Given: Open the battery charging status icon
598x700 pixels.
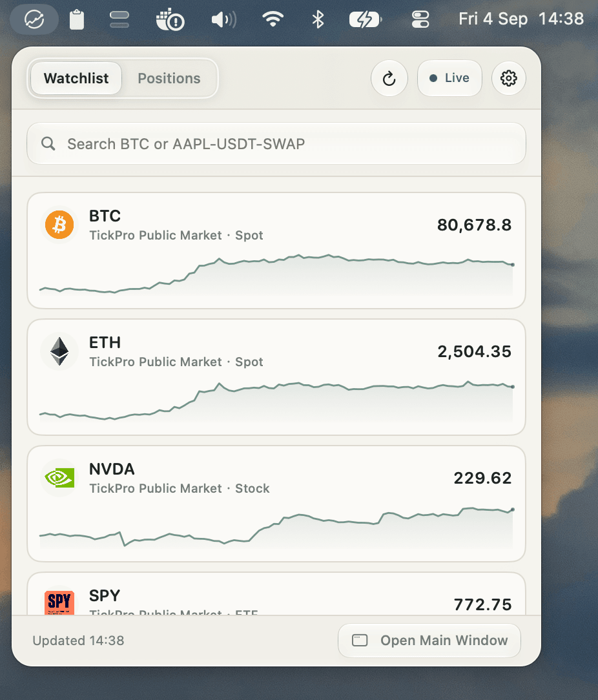Looking at the screenshot, I should coord(366,19).
